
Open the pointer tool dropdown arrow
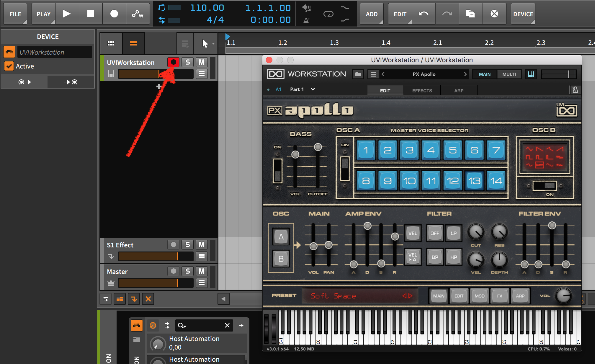click(x=213, y=44)
